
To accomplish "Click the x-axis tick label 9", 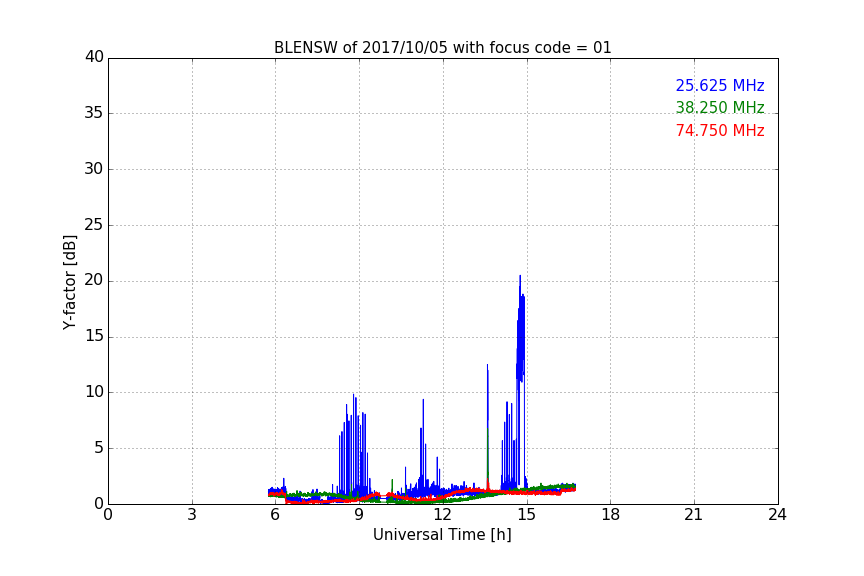I will pos(359,515).
